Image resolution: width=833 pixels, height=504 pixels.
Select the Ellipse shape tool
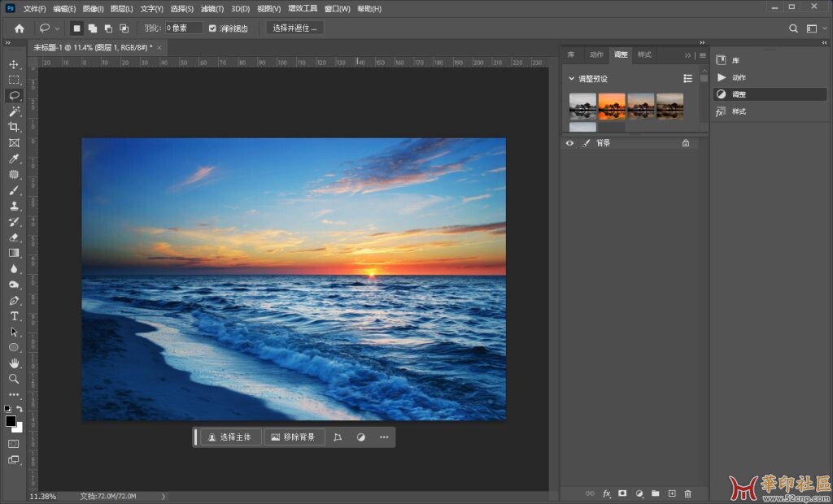tap(14, 347)
